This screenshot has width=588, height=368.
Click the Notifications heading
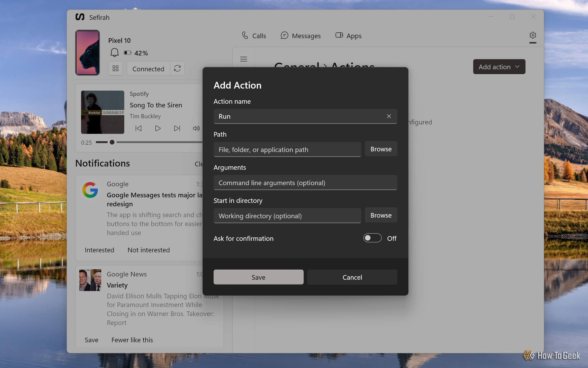point(102,163)
